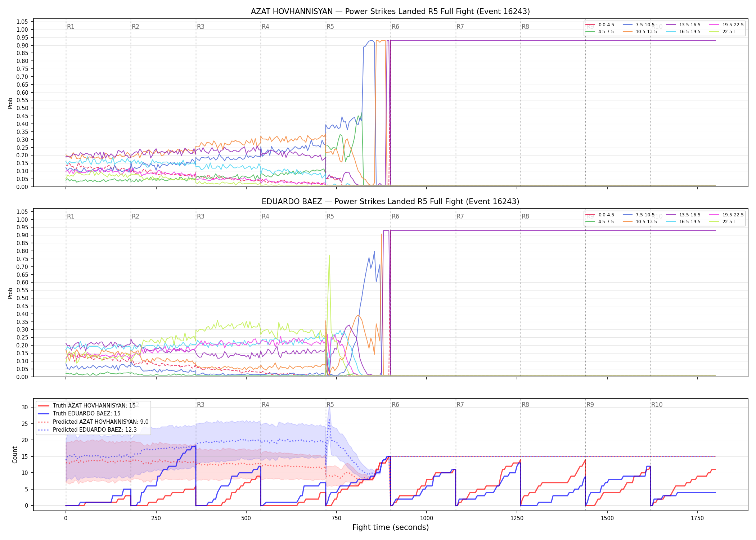Click the R6 round marker in bottom Count chart
The width and height of the screenshot is (756, 540).
coord(395,405)
